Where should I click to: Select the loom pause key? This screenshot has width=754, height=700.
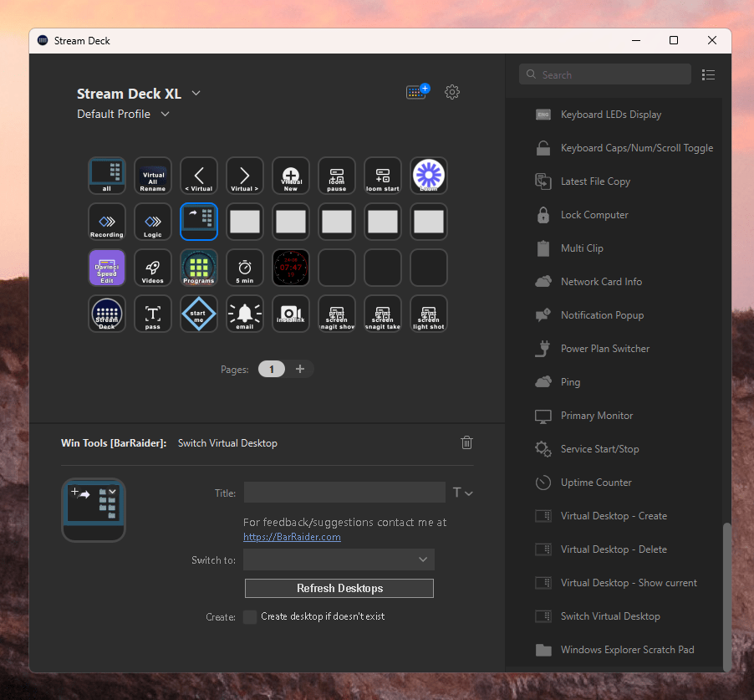[337, 176]
